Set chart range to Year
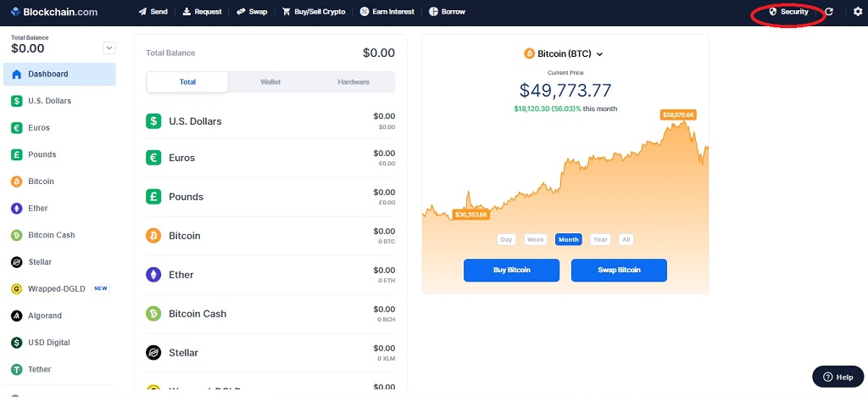This screenshot has width=868, height=397. (x=600, y=240)
